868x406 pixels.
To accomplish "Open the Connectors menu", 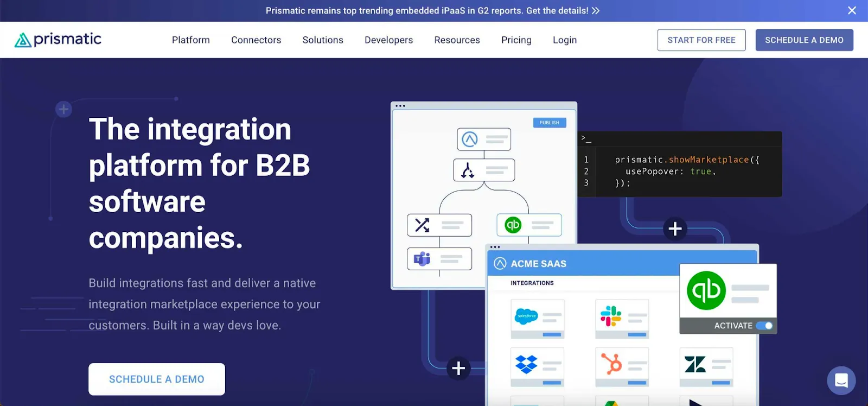I will pyautogui.click(x=256, y=40).
